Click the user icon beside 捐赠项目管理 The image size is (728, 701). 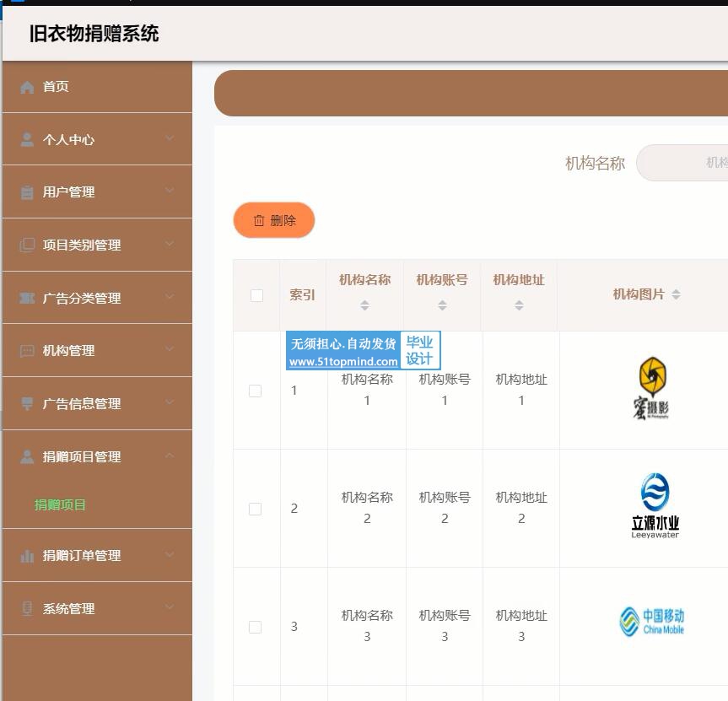[27, 457]
